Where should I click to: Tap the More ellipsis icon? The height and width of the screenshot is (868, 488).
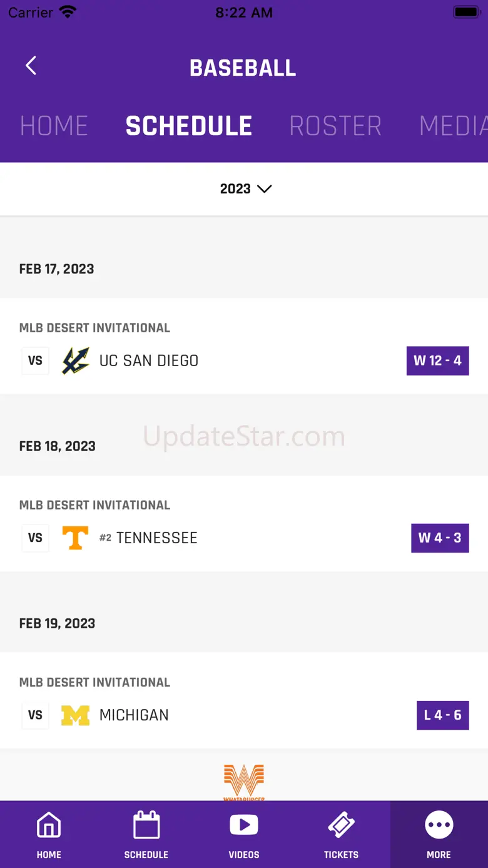coord(439,826)
